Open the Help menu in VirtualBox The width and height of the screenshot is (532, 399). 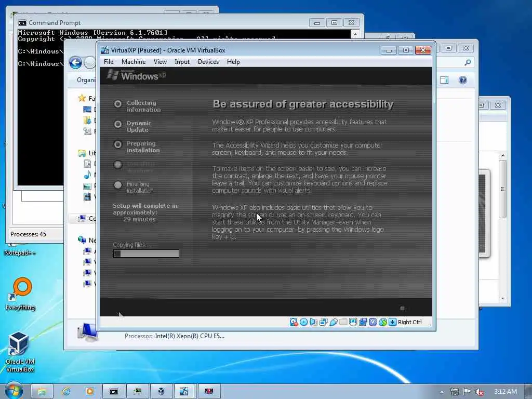233,62
